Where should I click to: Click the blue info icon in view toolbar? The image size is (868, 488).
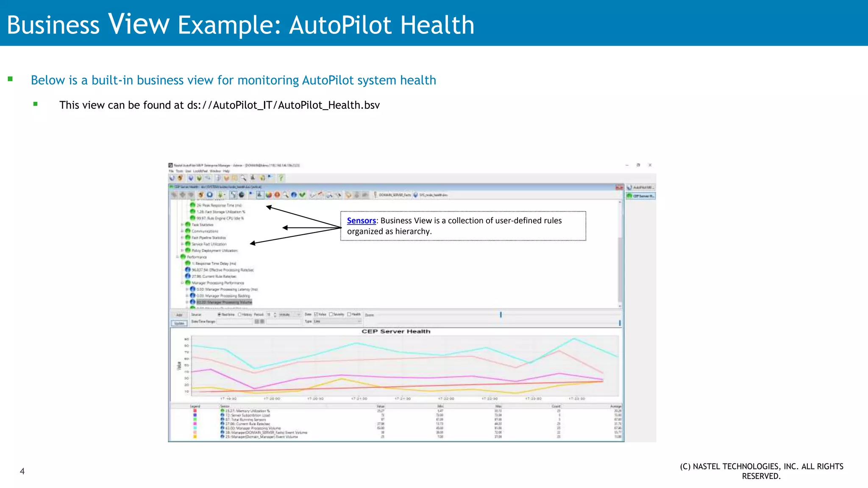pos(294,195)
